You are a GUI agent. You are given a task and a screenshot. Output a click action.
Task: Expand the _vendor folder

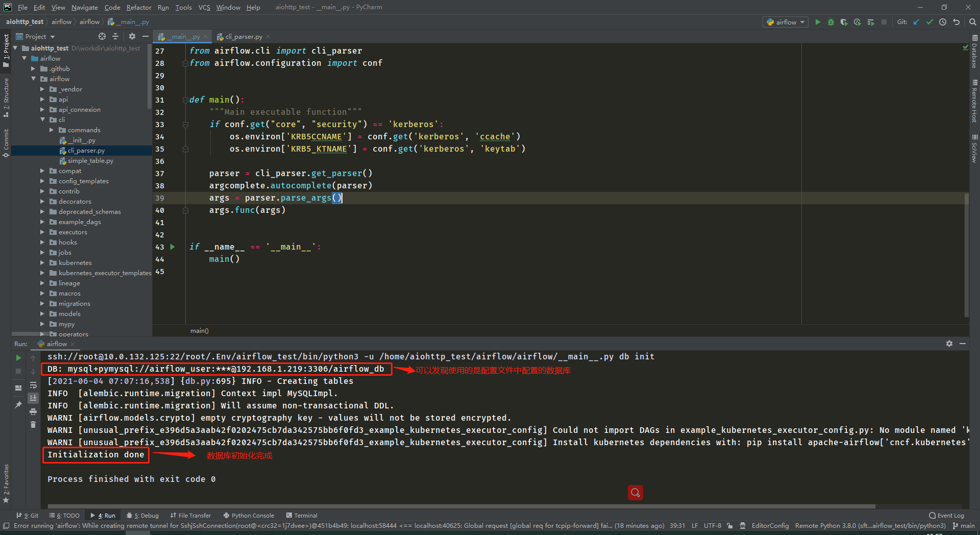pyautogui.click(x=42, y=89)
